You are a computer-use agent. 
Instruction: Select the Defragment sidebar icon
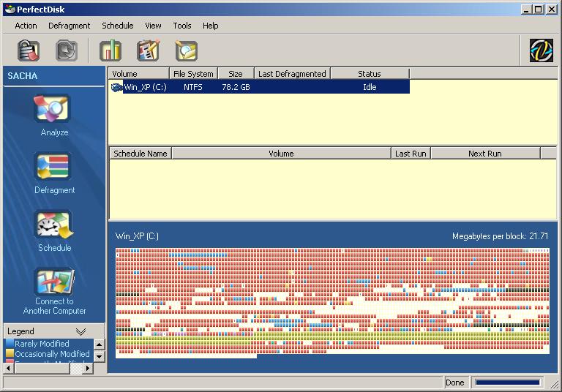pos(53,166)
